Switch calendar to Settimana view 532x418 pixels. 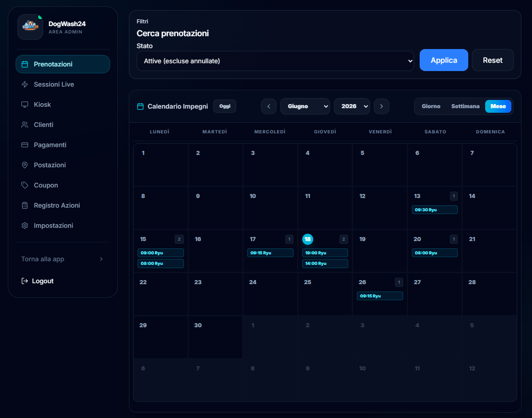465,106
